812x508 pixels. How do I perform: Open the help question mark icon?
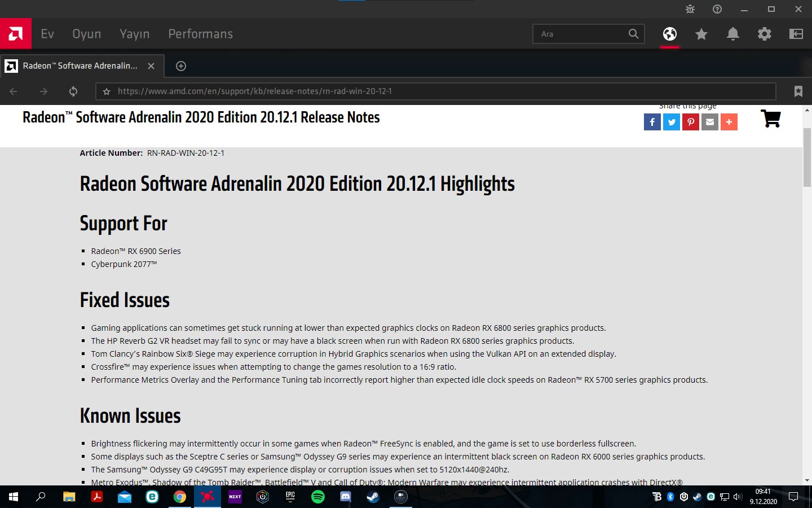pos(717,9)
